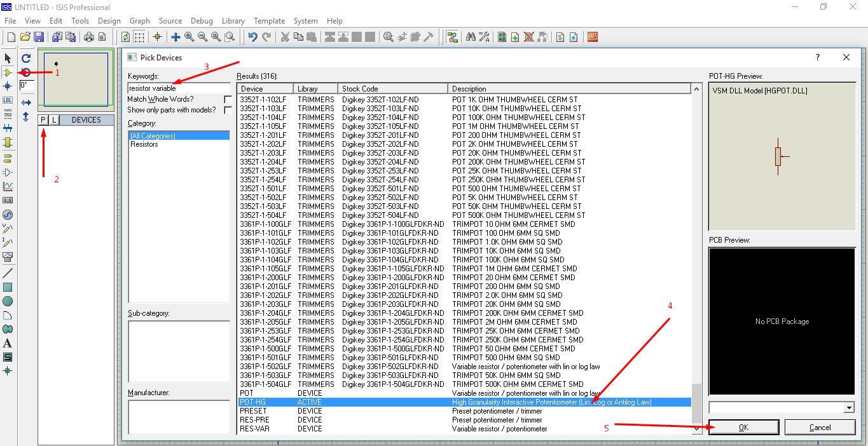Screen dimensions: 868x446
Task: Click the Library column header
Action: (x=315, y=88)
